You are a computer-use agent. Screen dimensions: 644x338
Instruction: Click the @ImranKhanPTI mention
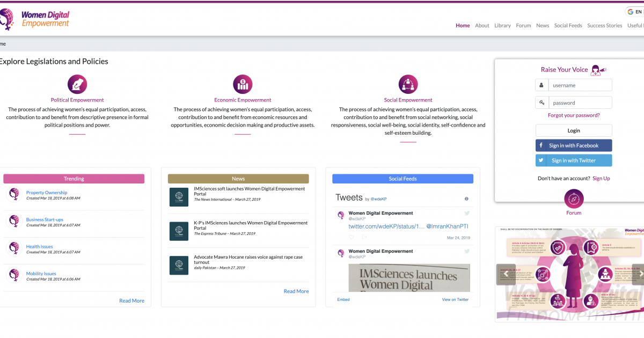[448, 227]
